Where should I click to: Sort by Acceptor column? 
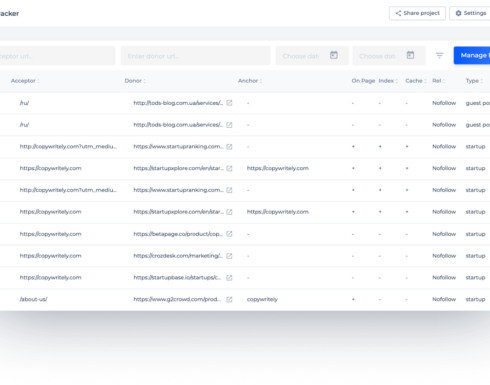click(25, 81)
